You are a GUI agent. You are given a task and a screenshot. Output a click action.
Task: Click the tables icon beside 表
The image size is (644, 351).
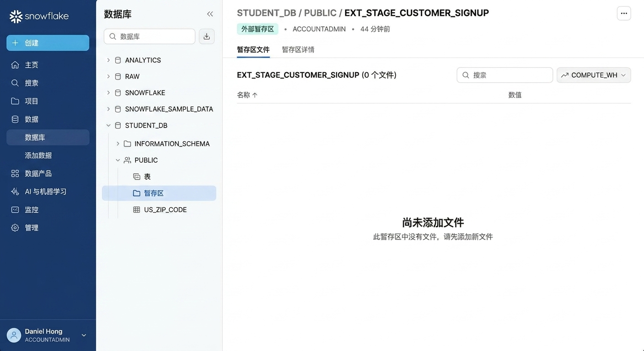(x=136, y=176)
